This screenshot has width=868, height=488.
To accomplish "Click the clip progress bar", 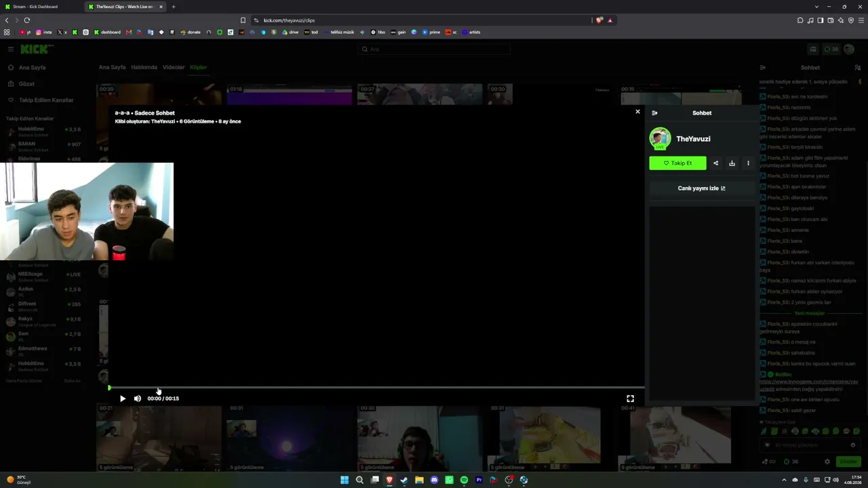I will 376,388.
